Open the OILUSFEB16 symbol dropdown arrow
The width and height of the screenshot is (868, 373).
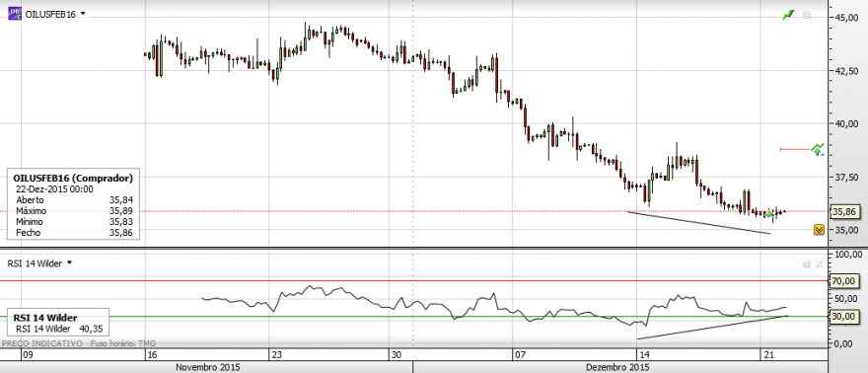coord(83,13)
